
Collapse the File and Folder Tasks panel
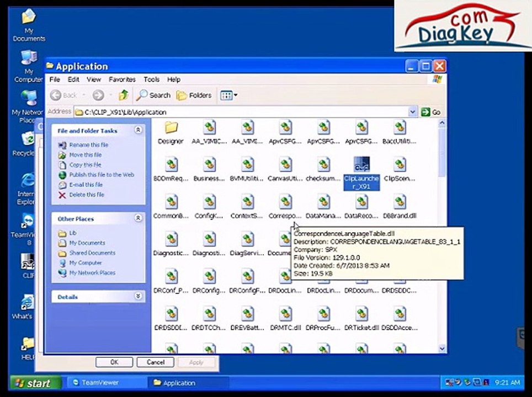pyautogui.click(x=138, y=130)
